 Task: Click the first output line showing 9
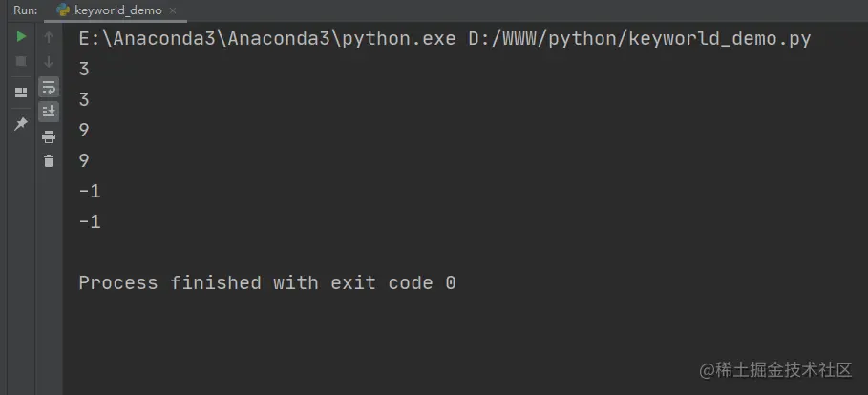coord(84,130)
